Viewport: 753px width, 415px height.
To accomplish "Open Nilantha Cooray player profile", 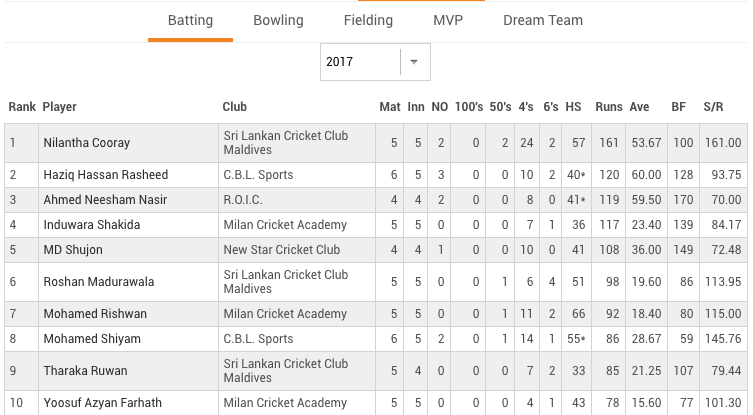I will coord(86,143).
